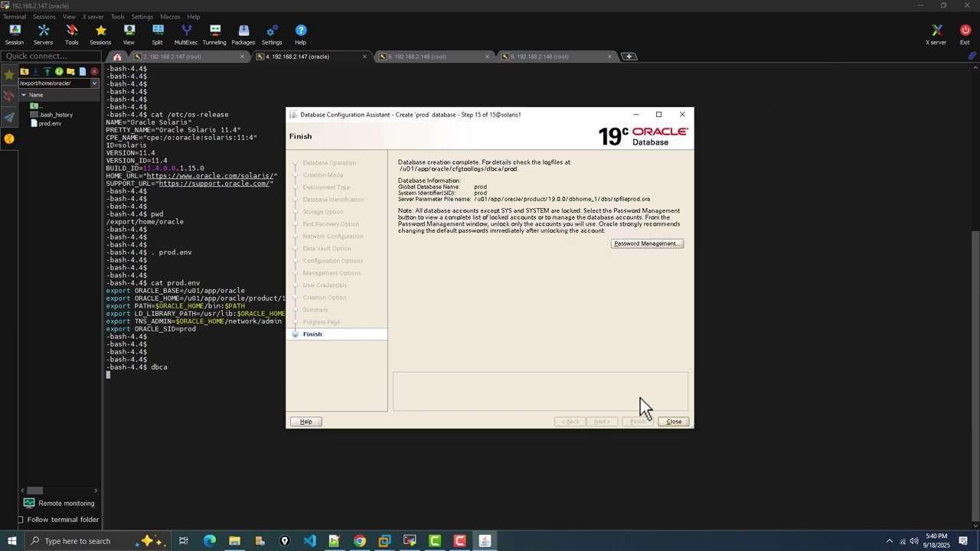Click the paperclip icon at far right
The image size is (980, 551).
coord(972,57)
